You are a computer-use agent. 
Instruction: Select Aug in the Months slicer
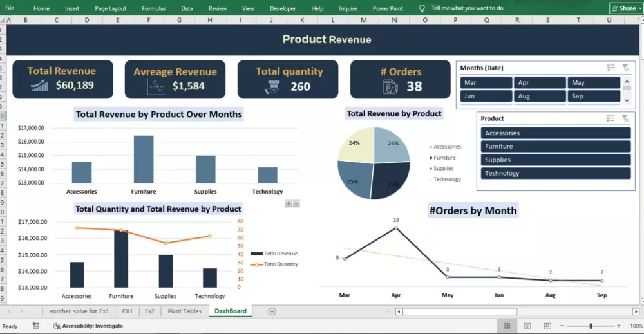click(x=540, y=96)
